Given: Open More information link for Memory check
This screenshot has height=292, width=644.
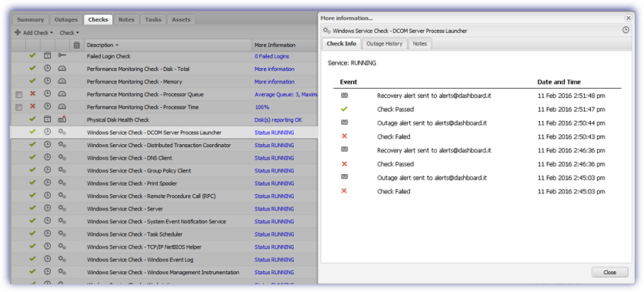Looking at the screenshot, I should [x=275, y=82].
